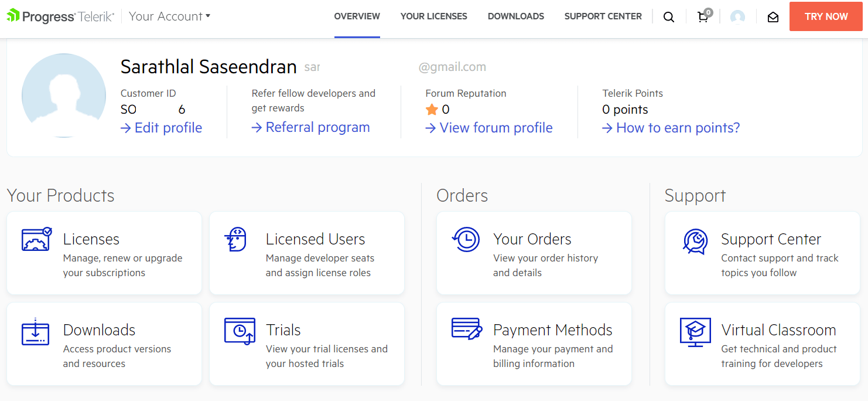Select the Virtual Classroom graduation icon
This screenshot has width=868, height=401.
tap(695, 330)
